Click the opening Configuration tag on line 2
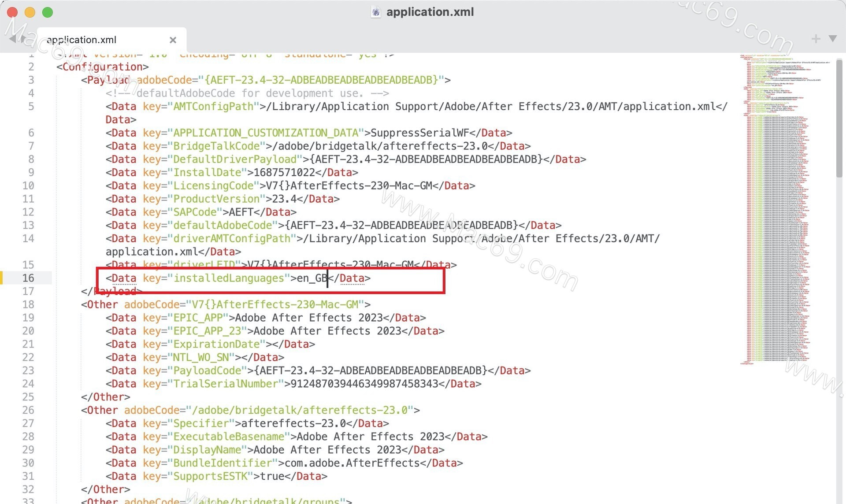This screenshot has width=846, height=504. [102, 67]
